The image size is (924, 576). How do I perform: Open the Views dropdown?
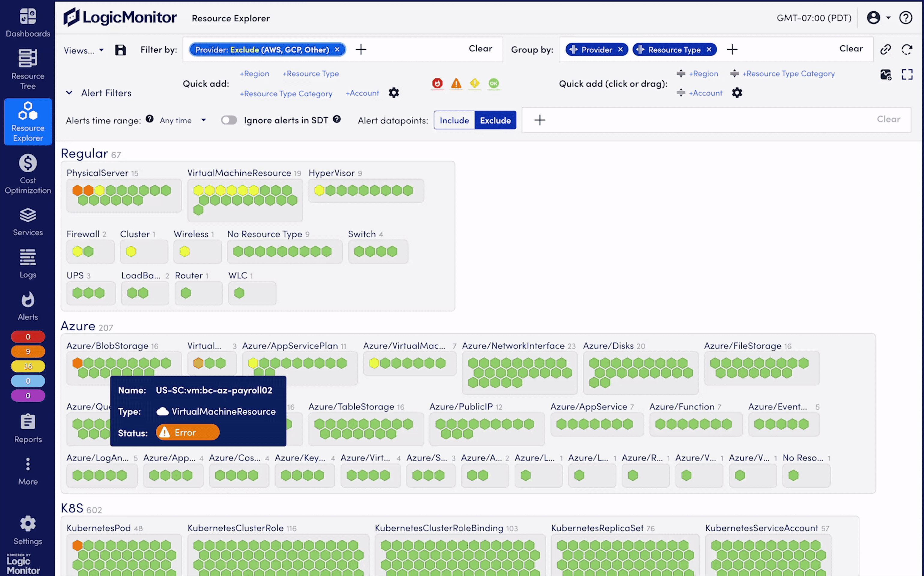point(83,50)
